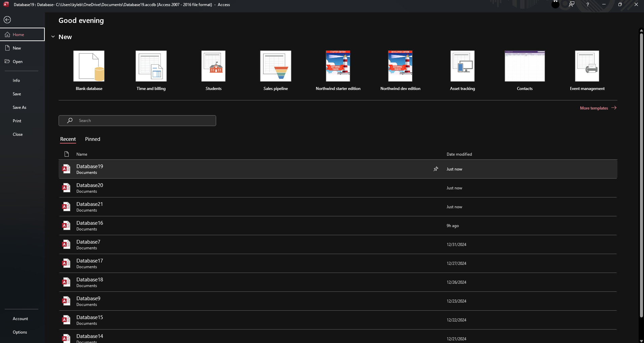Select Northwind starter edition template
Viewport: 644px width, 343px height.
(338, 66)
